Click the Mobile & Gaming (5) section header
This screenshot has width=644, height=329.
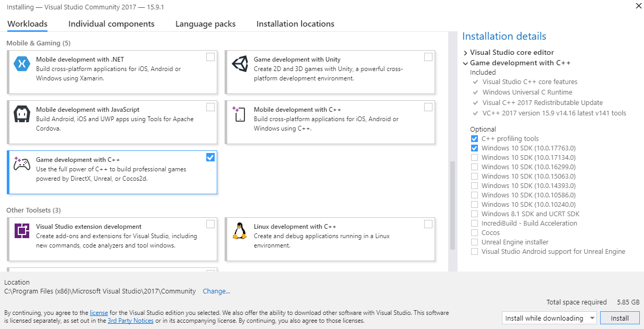tap(38, 43)
